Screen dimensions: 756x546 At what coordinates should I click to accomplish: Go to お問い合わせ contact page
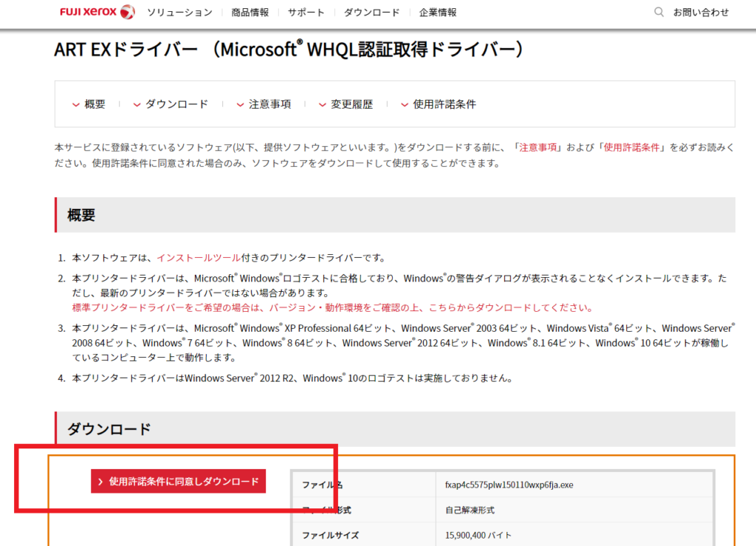pos(701,13)
